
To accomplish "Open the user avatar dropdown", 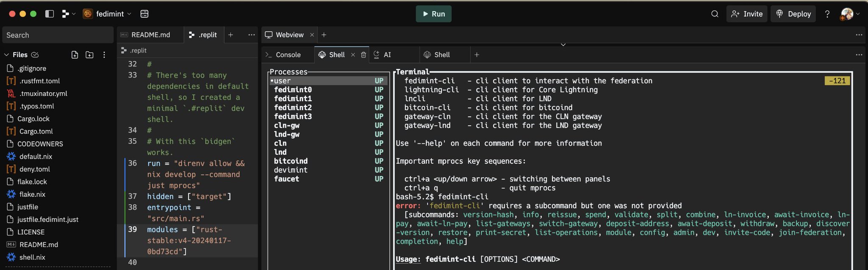I will [849, 14].
